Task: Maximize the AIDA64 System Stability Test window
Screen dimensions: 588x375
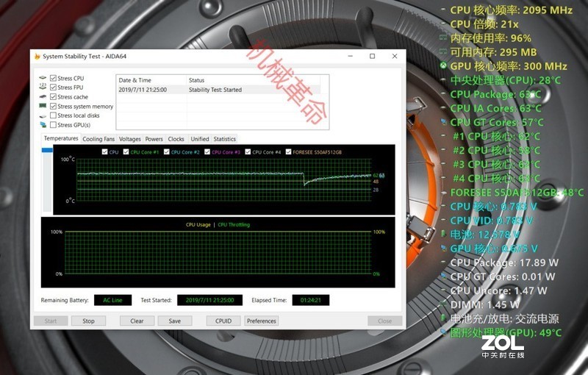Action: (x=372, y=56)
